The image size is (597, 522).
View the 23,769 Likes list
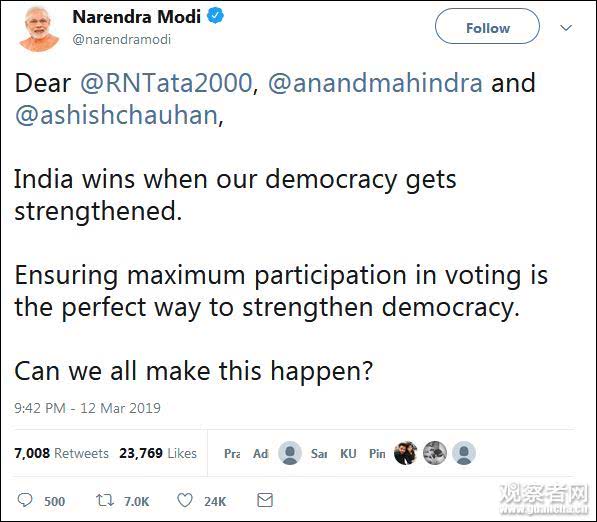[158, 453]
